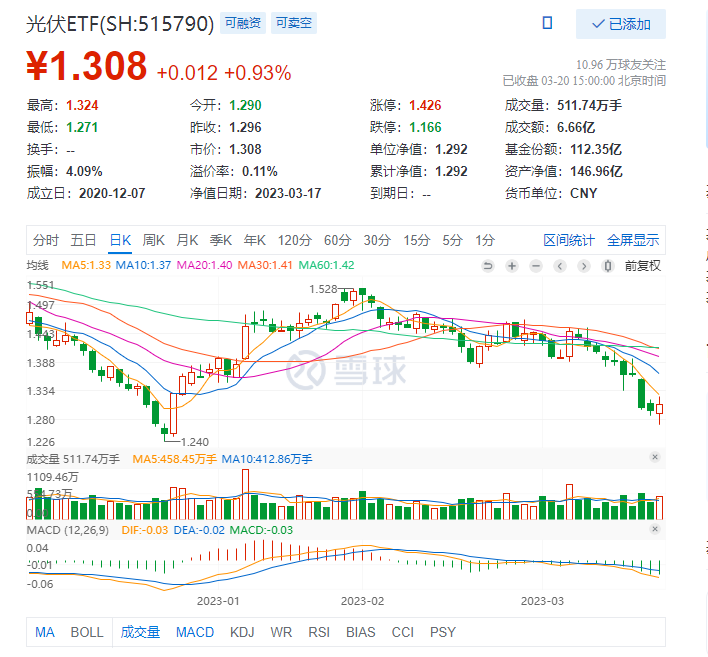Switch to 120分 interval tab

click(294, 240)
